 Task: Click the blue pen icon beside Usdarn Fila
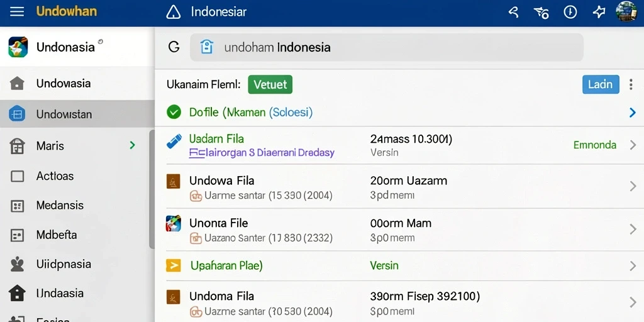coord(174,142)
